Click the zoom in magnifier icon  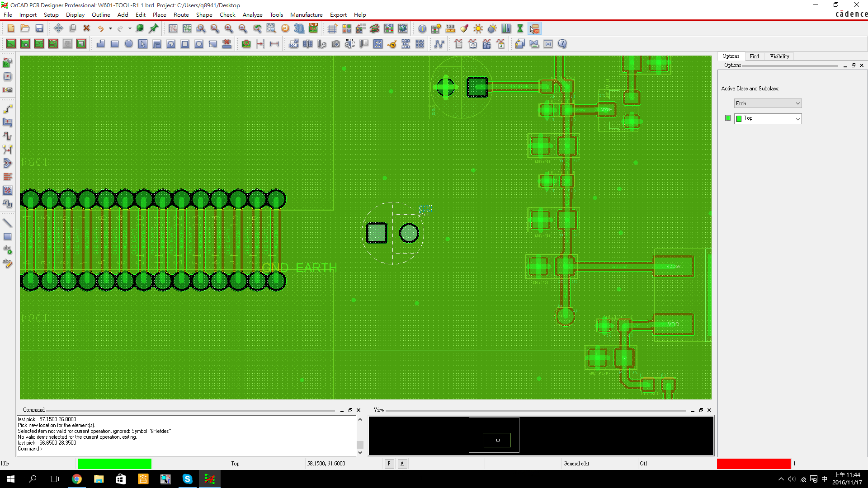pos(229,28)
